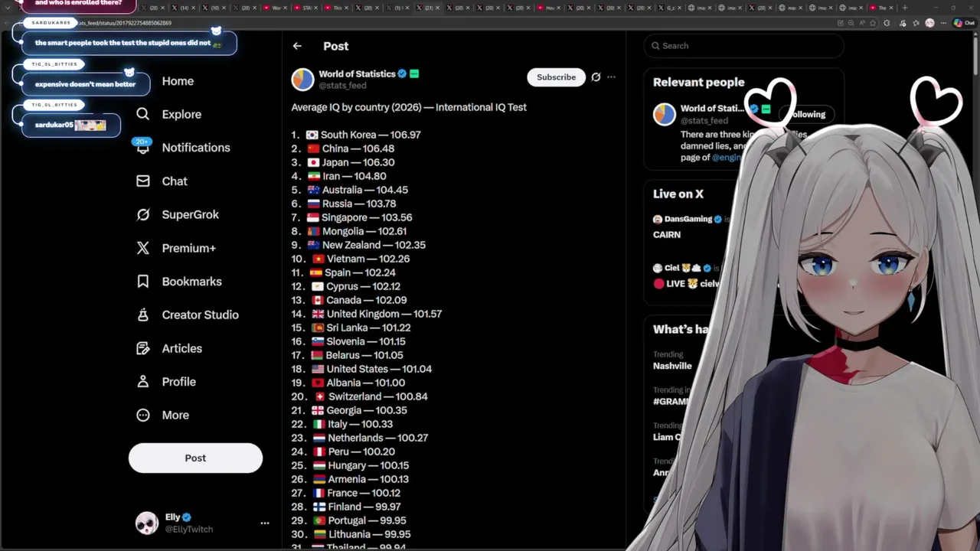The image size is (980, 551).
Task: Expand the More circle icon
Action: pos(143,415)
